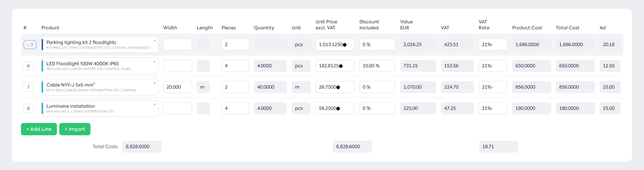Image resolution: width=644 pixels, height=170 pixels.
Task: Click the + Import button
Action: tap(75, 129)
